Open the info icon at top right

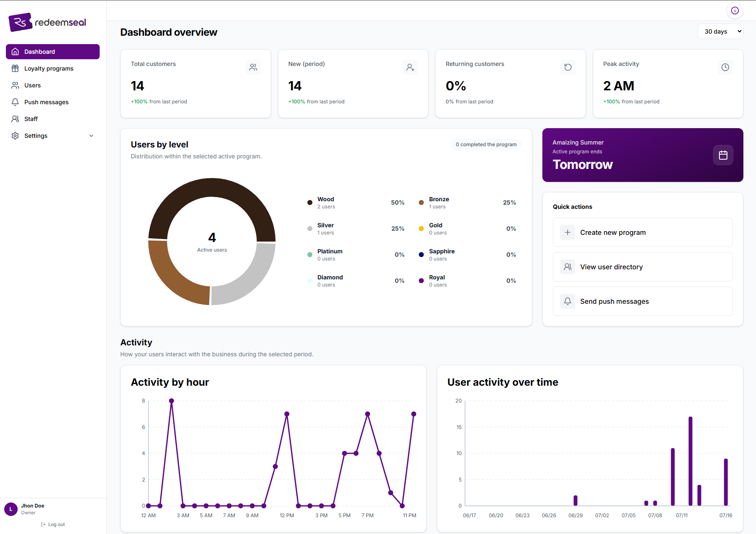[735, 11]
